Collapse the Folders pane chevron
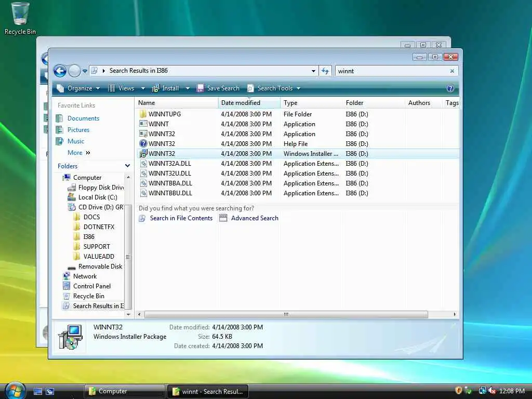The image size is (532, 399). [x=128, y=166]
